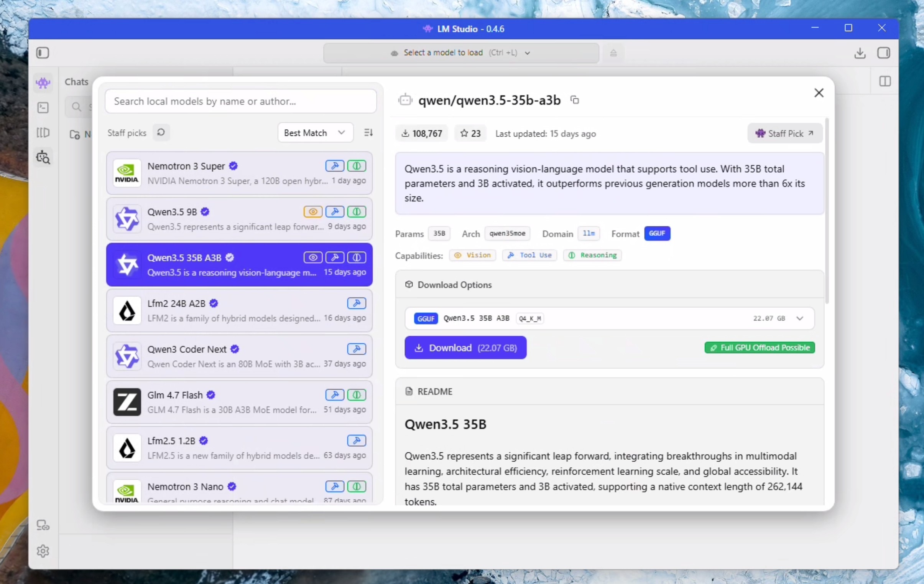
Task: Copy the qwen/qwen3.5-35b-a3b model name
Action: pyautogui.click(x=574, y=100)
